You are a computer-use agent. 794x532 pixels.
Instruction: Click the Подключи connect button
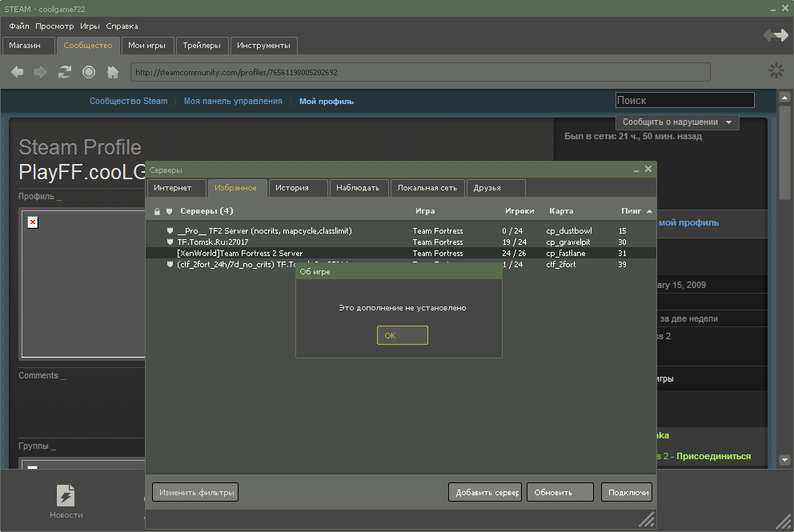627,492
